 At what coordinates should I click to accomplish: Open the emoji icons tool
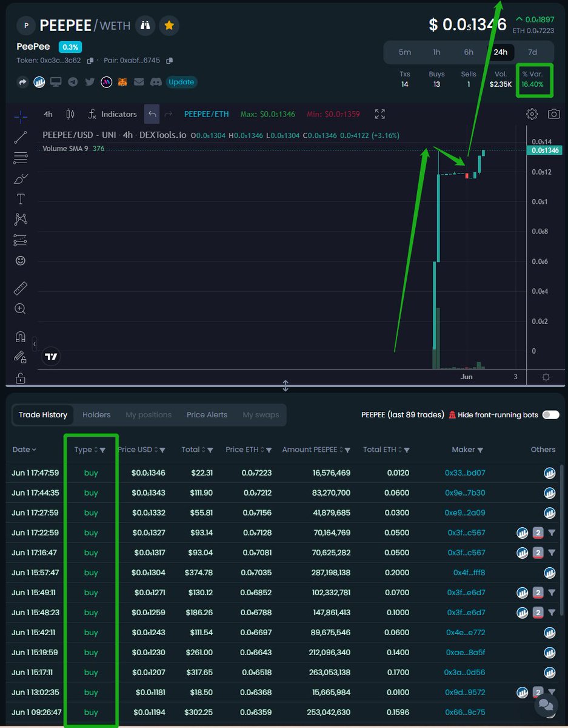coord(20,260)
